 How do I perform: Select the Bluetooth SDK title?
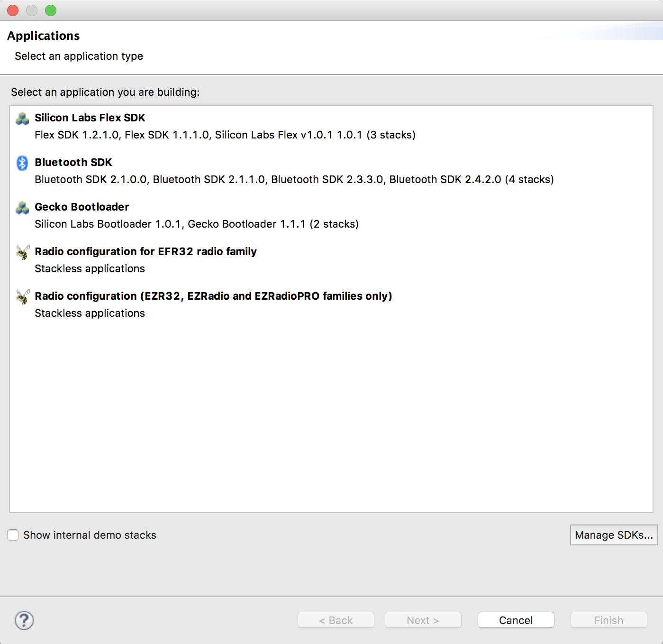[73, 162]
